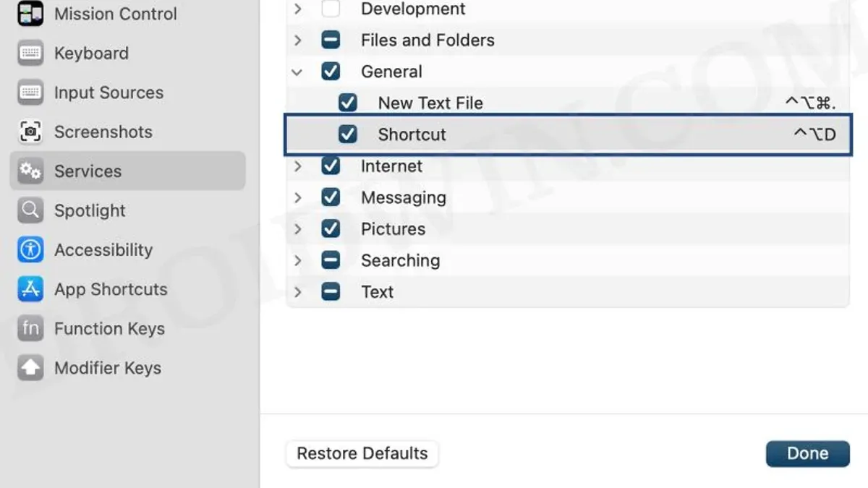Click the Done button
The height and width of the screenshot is (488, 868).
click(x=807, y=453)
